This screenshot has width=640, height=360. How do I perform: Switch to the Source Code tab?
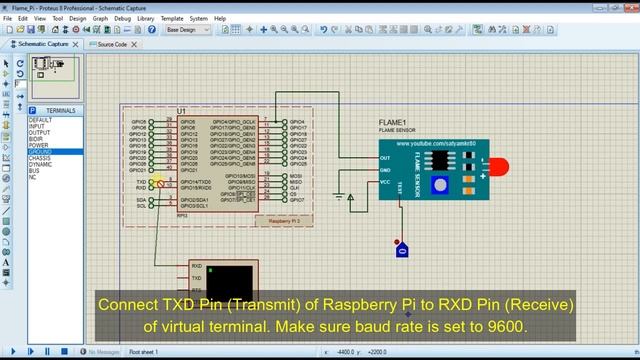tap(112, 44)
